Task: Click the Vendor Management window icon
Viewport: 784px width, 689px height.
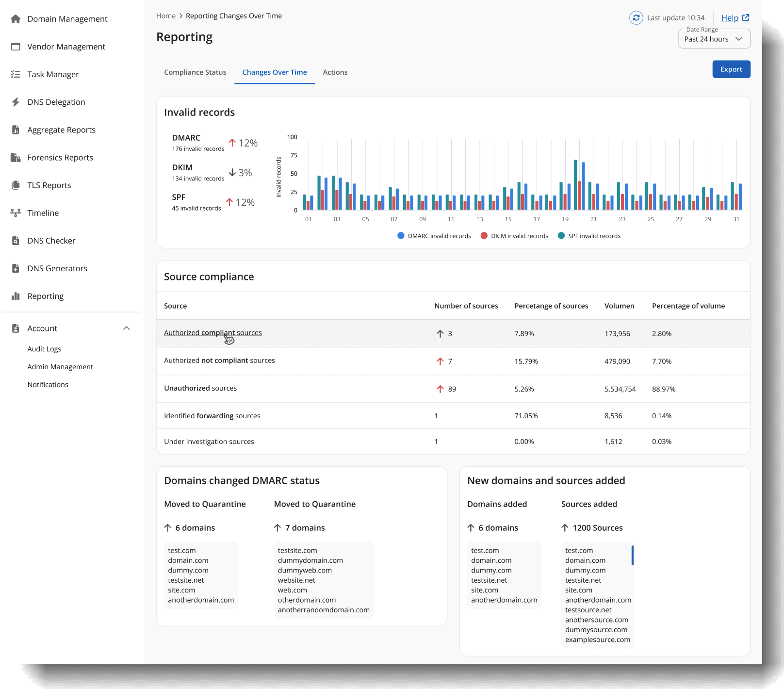Action: pyautogui.click(x=16, y=47)
